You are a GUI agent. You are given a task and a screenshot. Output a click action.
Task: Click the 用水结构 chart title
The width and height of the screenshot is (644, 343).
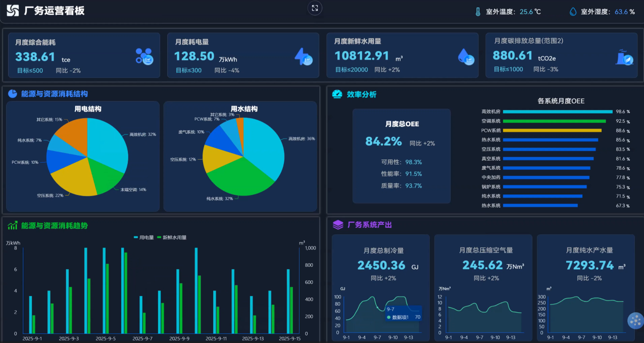coord(244,109)
